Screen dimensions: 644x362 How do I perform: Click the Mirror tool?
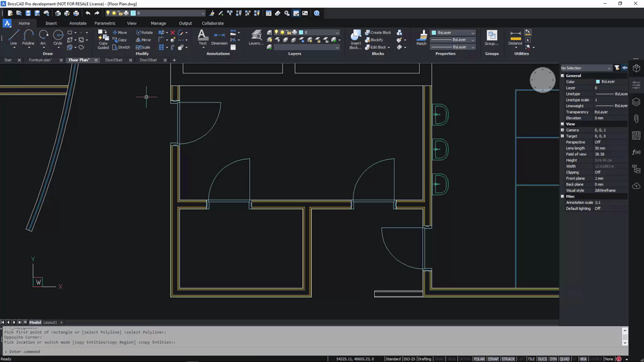point(144,40)
